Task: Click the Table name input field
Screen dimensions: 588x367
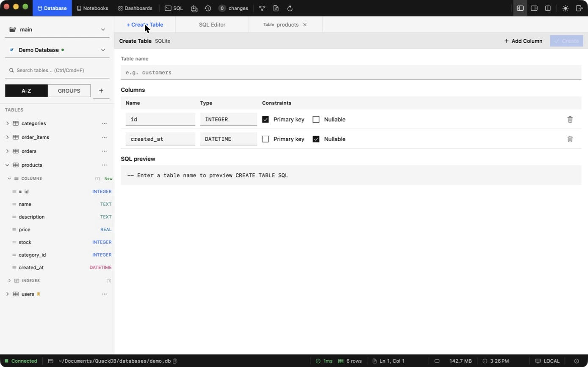Action: [351, 72]
